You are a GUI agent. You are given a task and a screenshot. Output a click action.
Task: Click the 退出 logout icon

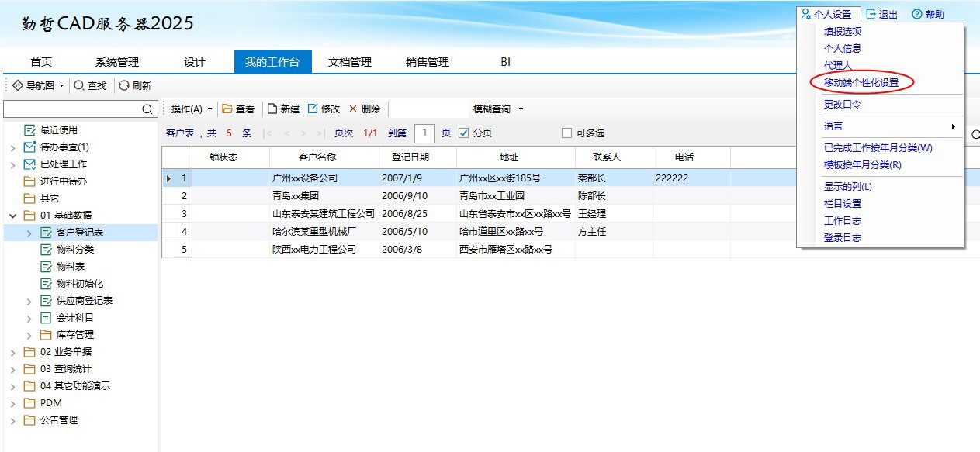(x=871, y=14)
